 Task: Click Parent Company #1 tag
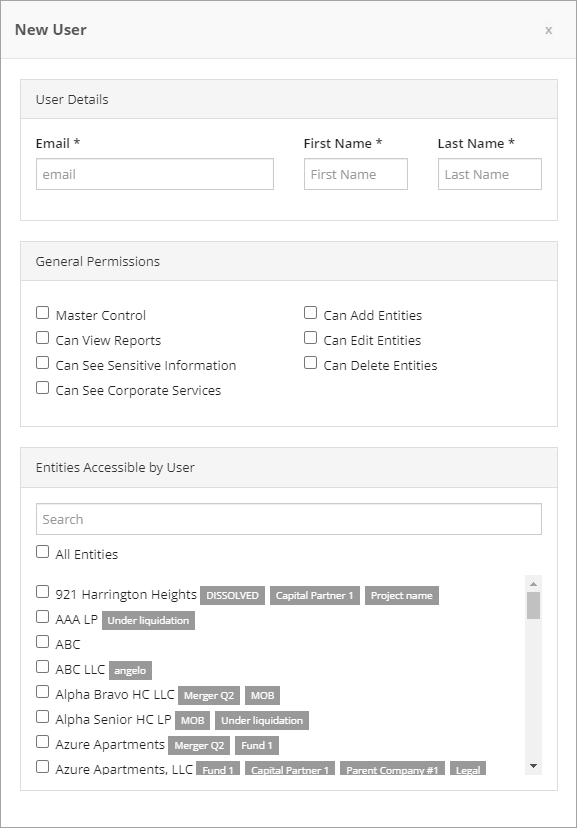(x=392, y=769)
